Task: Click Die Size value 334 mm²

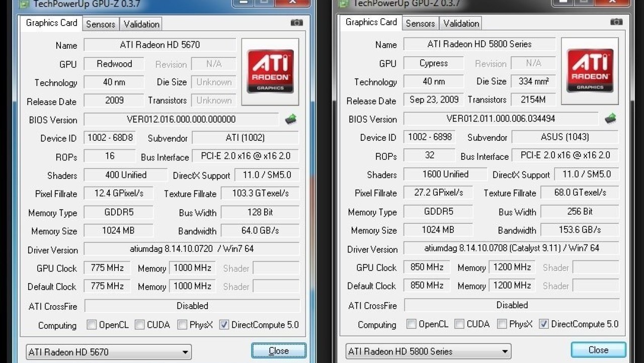Action: tap(533, 81)
